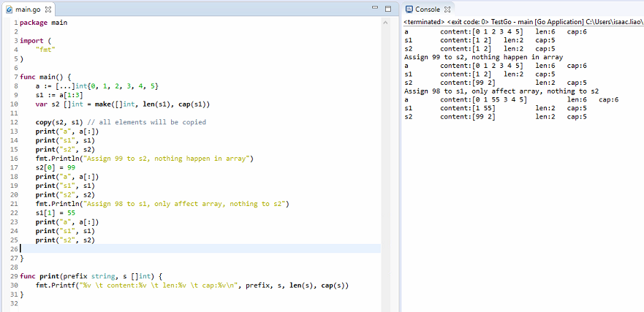Screen dimensions: 644x312
Task: Place cursor on the "package main" line
Action: (43, 23)
